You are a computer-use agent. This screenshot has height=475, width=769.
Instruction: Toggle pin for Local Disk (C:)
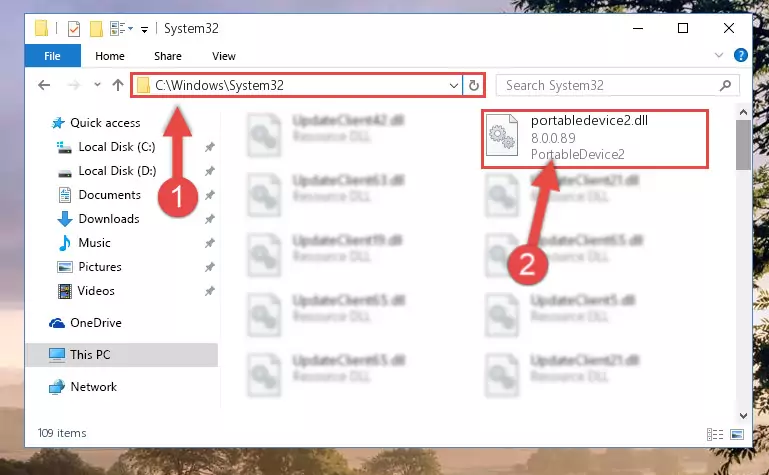point(209,147)
